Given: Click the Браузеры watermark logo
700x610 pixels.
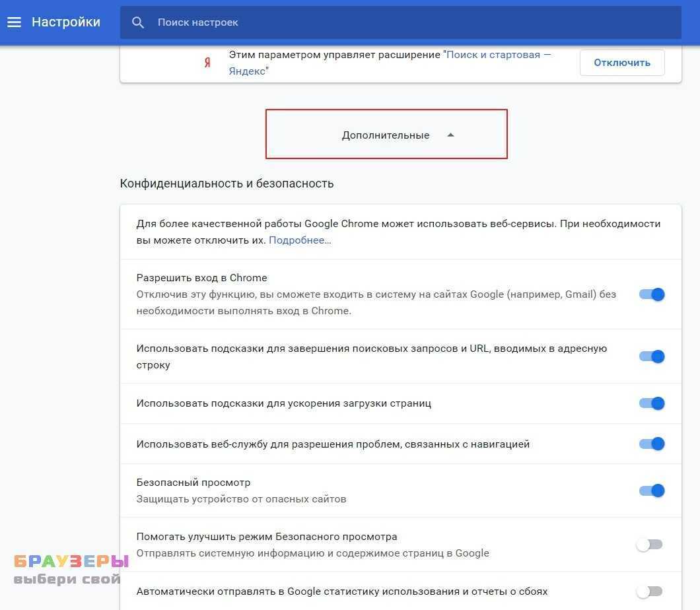Looking at the screenshot, I should (x=71, y=570).
